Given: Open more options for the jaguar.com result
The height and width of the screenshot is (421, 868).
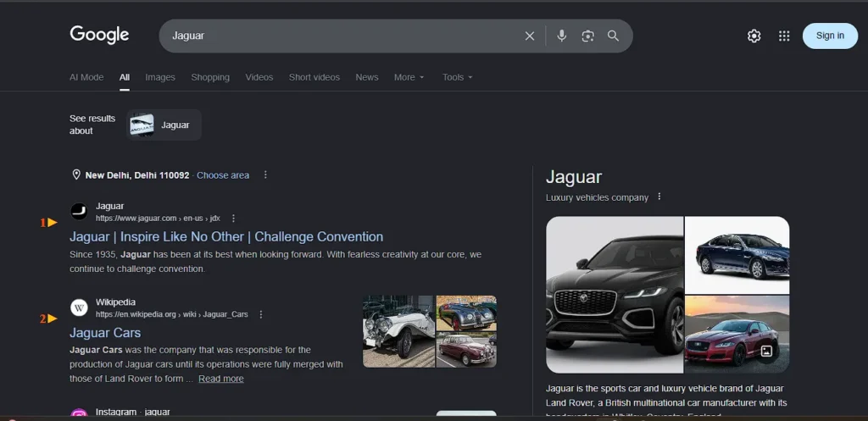Looking at the screenshot, I should coord(233,218).
